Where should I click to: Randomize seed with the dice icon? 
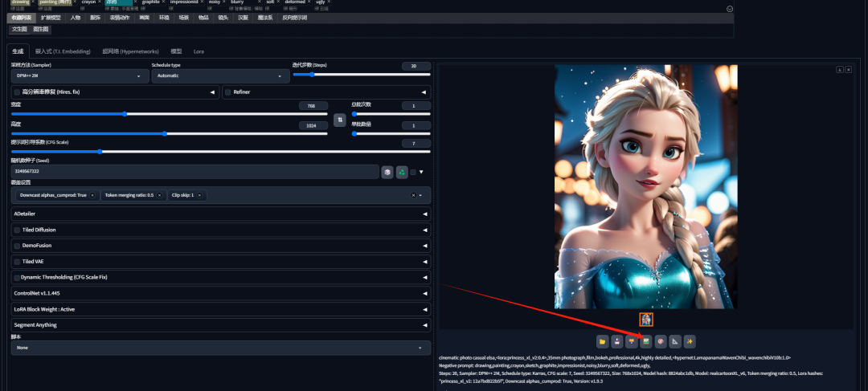pos(387,172)
